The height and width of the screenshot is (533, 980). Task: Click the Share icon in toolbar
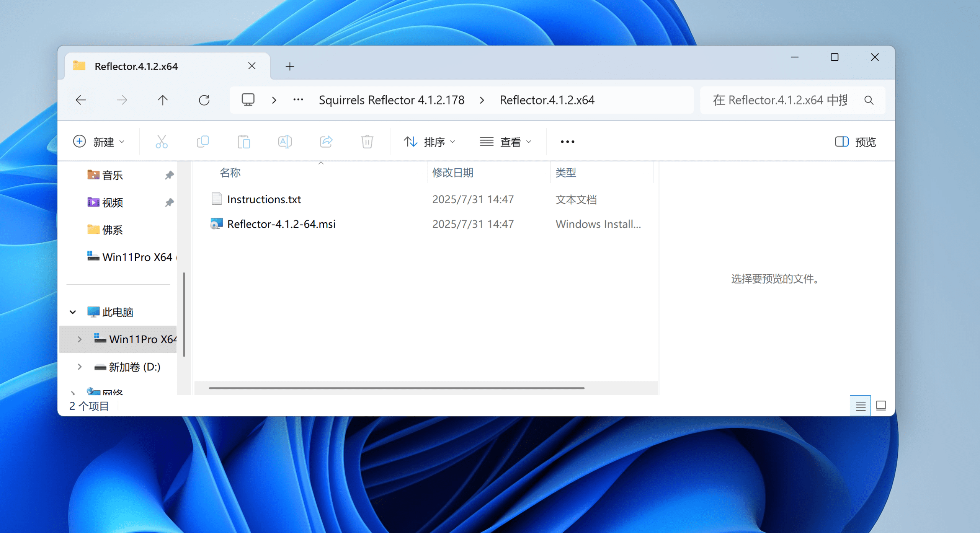[x=326, y=142]
